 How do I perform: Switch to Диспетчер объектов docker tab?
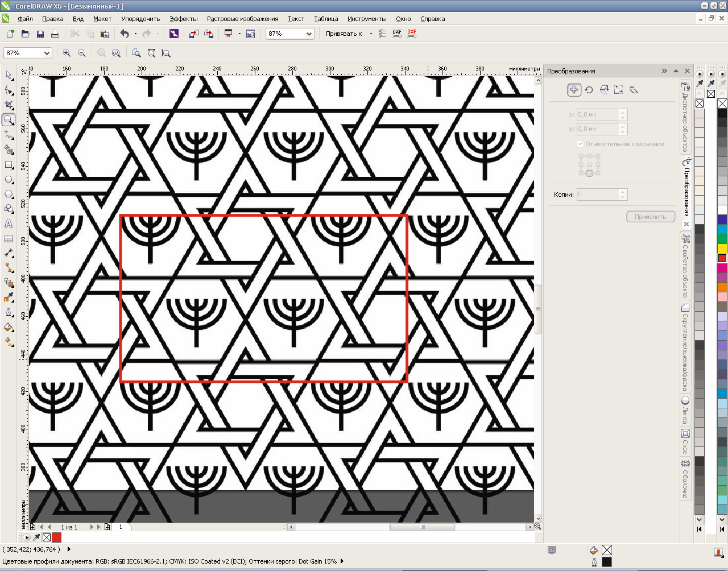click(686, 117)
